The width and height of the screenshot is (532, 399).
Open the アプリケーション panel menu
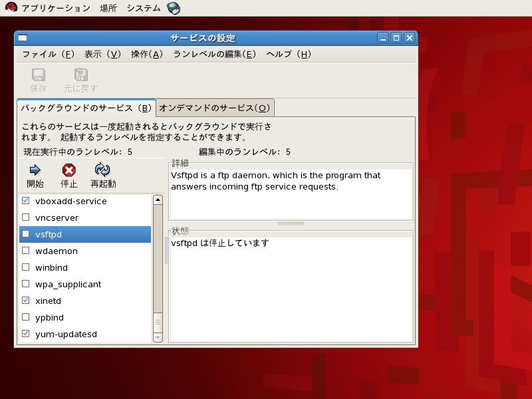point(56,8)
